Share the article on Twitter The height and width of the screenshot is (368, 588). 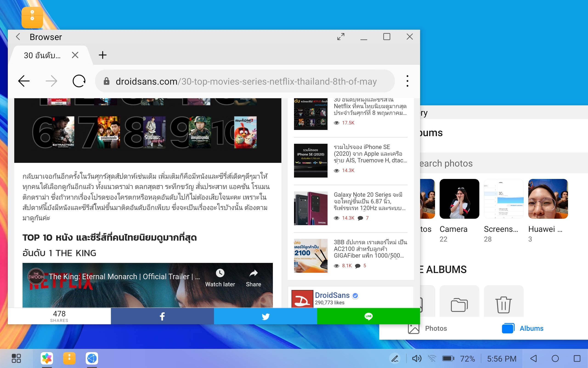265,316
